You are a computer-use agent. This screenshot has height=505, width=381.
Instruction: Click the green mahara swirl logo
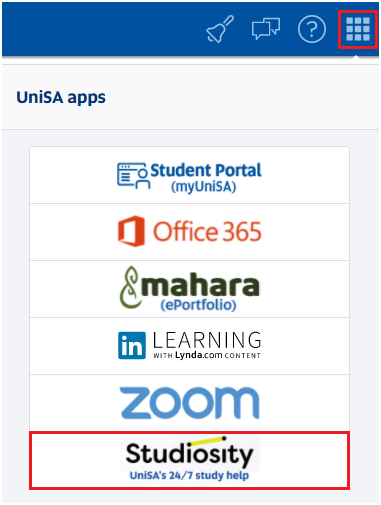(129, 287)
